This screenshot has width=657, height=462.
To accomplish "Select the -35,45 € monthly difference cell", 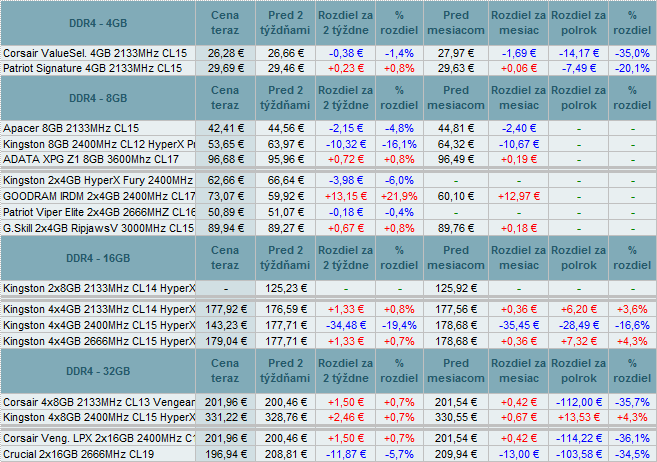I will tap(519, 325).
